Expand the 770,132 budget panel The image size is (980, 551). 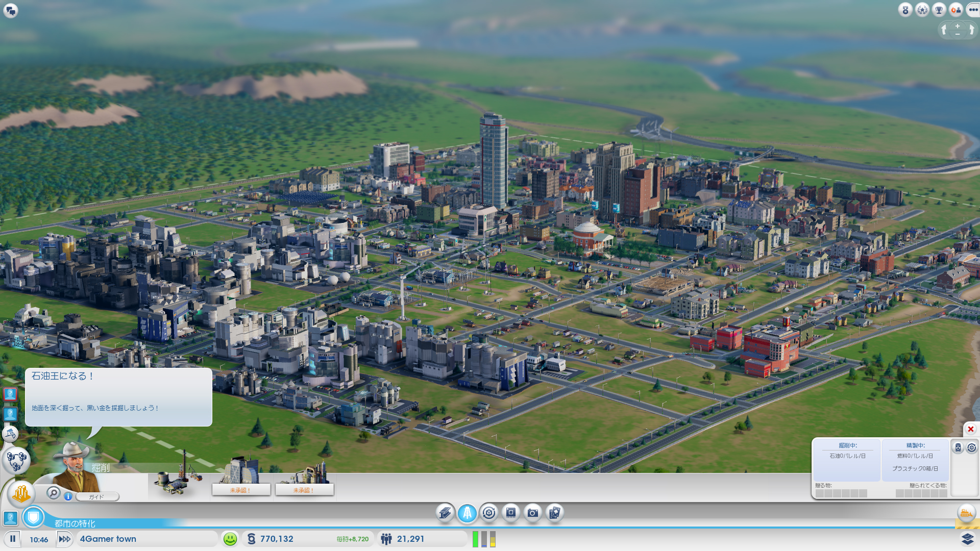point(276,539)
